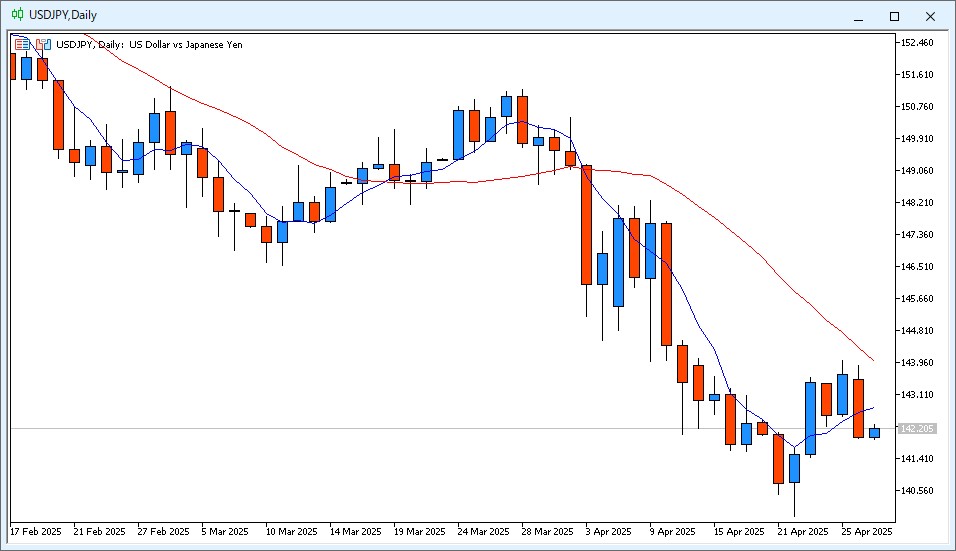Click the 9 Apr 2025 date label
This screenshot has height=551, width=956.
tap(672, 531)
